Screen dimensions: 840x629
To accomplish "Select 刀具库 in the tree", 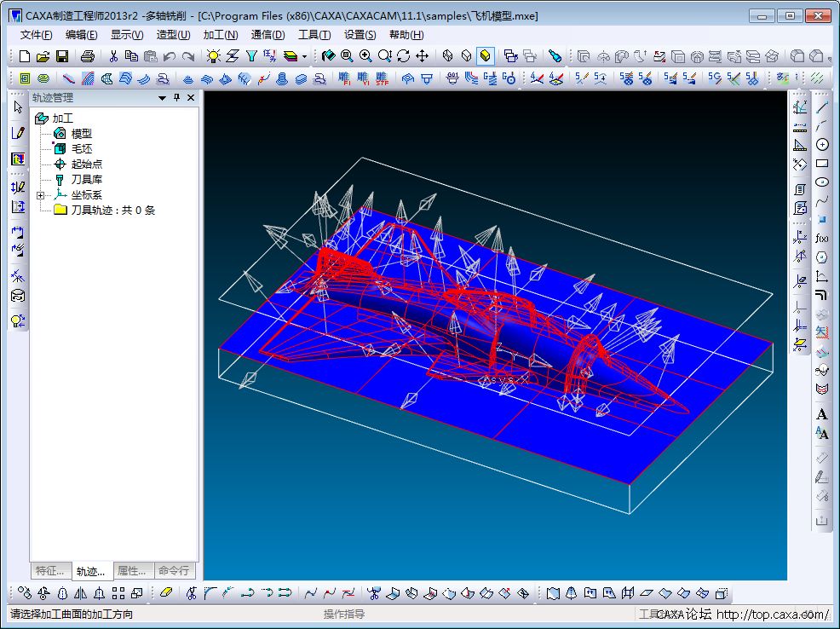I will pyautogui.click(x=86, y=180).
